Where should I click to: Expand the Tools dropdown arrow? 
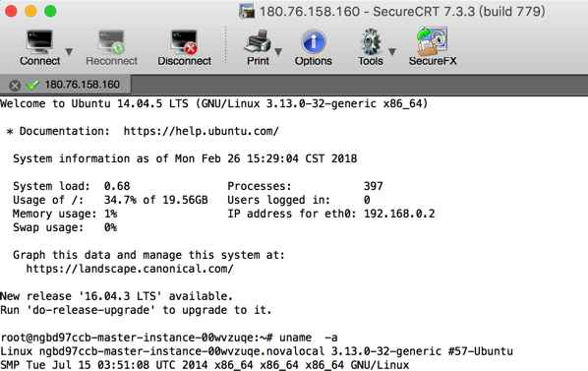392,51
